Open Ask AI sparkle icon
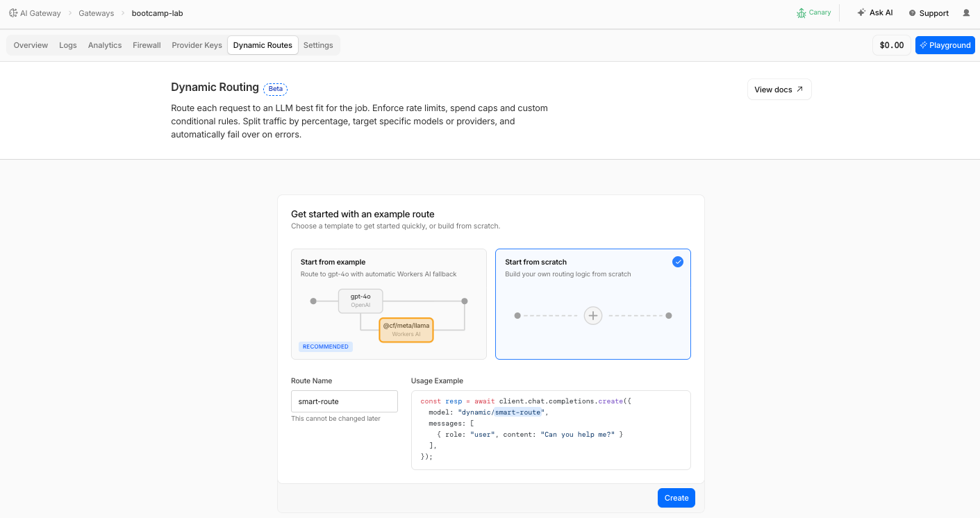Screen dimensions: 980x518 (x=861, y=12)
